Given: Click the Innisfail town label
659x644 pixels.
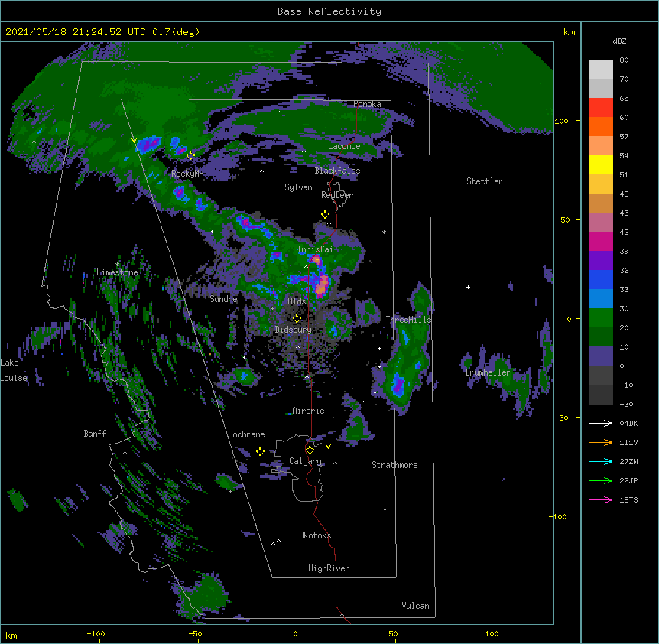Looking at the screenshot, I should (317, 249).
